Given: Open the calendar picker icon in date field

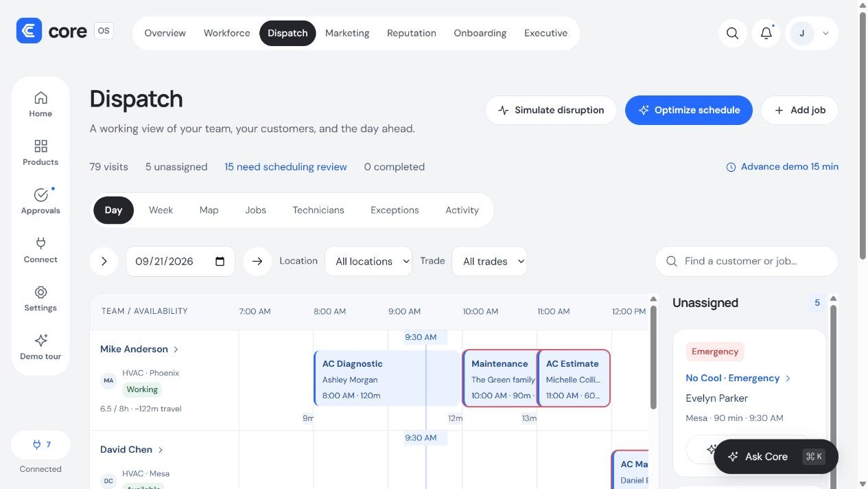Looking at the screenshot, I should [x=220, y=261].
